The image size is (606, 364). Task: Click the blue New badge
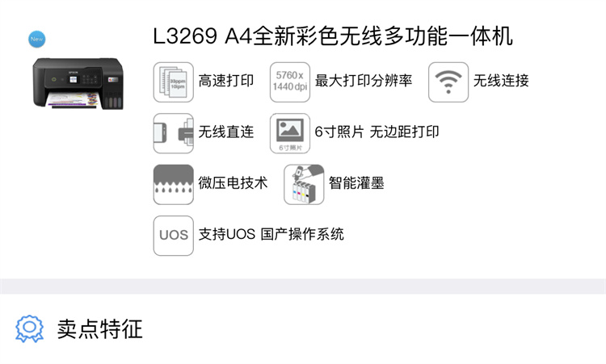point(36,39)
